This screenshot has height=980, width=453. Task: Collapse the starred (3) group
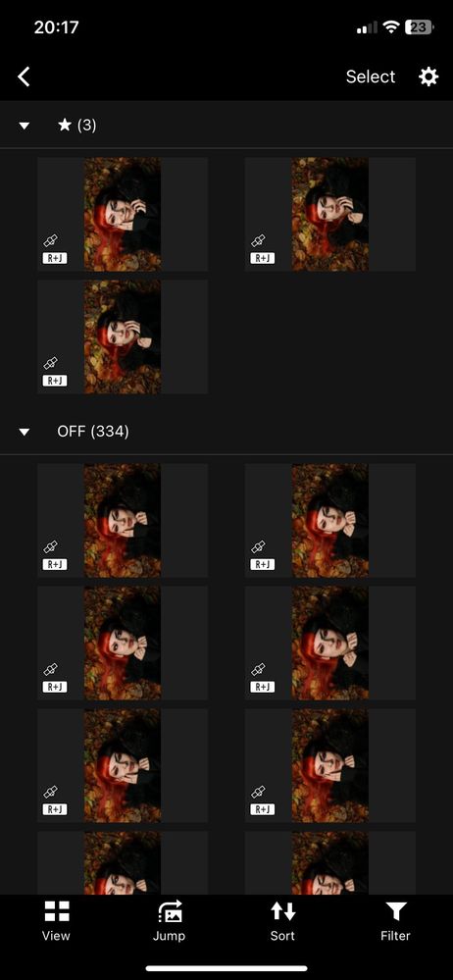click(x=25, y=126)
